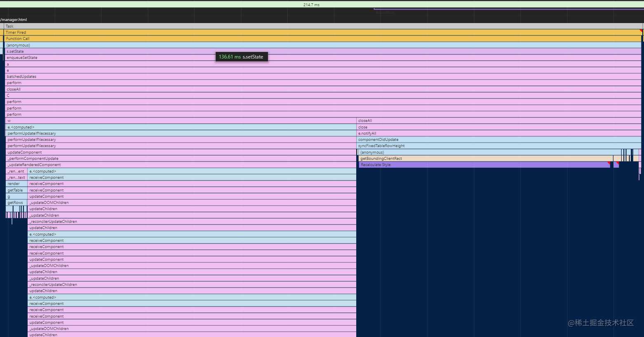Select the w call frame

(x=181, y=121)
